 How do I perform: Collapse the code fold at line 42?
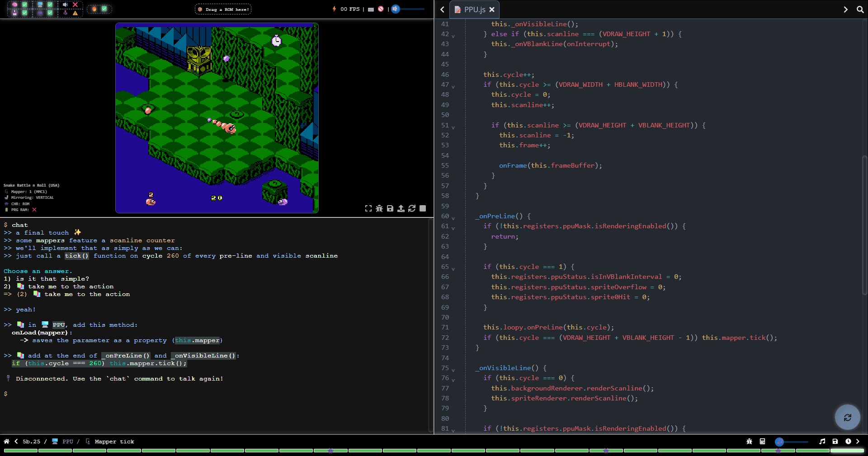(x=453, y=35)
